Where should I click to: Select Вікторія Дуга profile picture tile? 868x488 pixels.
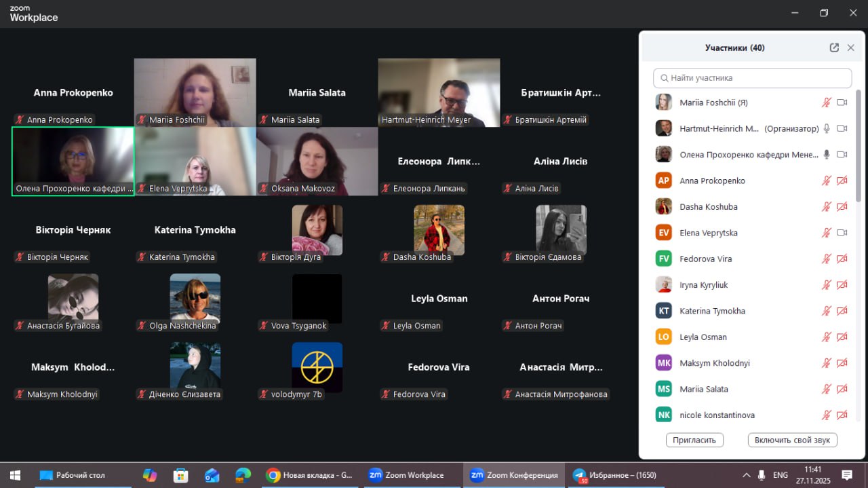[317, 229]
